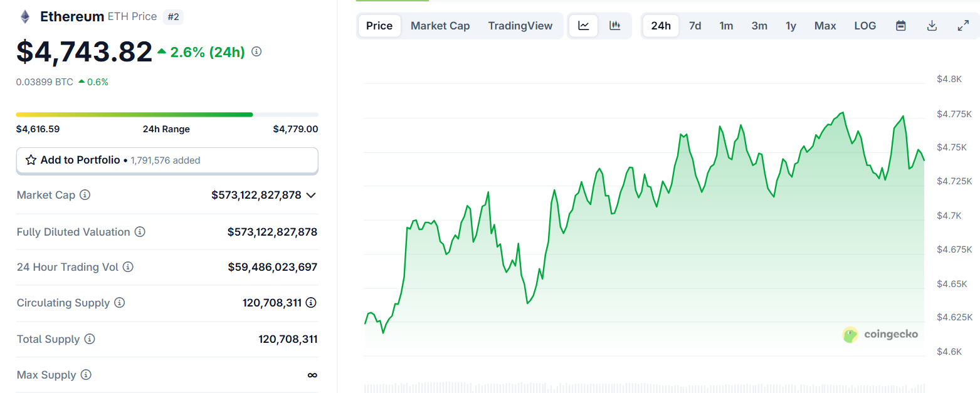Select the Price chart tab

tap(379, 26)
